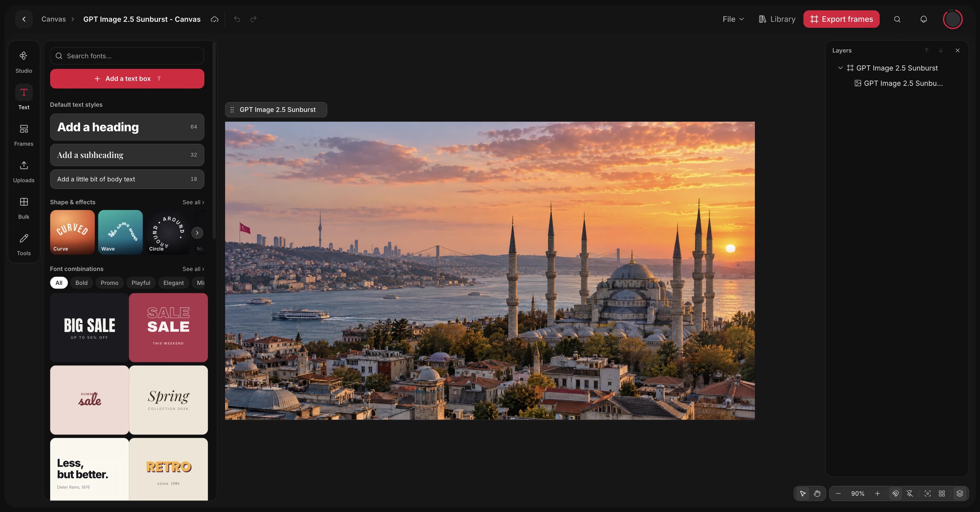The width and height of the screenshot is (980, 512).
Task: Select the All font combinations filter
Action: pos(59,282)
